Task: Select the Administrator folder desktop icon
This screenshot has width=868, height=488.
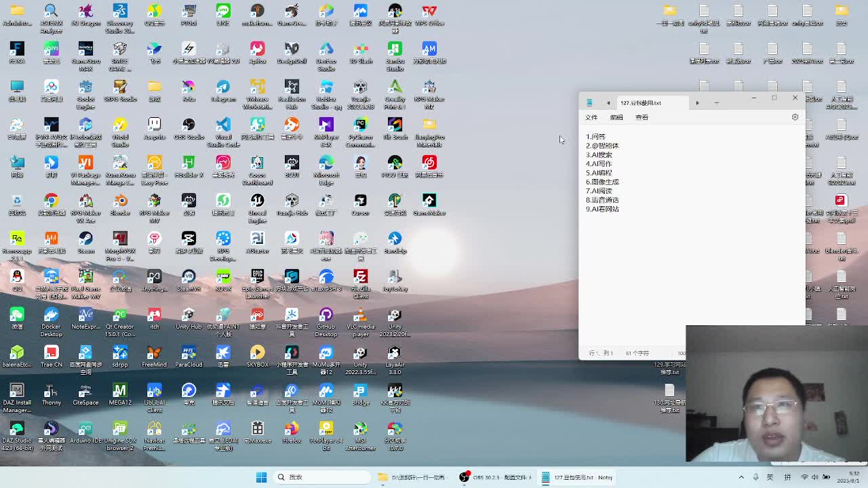Action: click(17, 15)
